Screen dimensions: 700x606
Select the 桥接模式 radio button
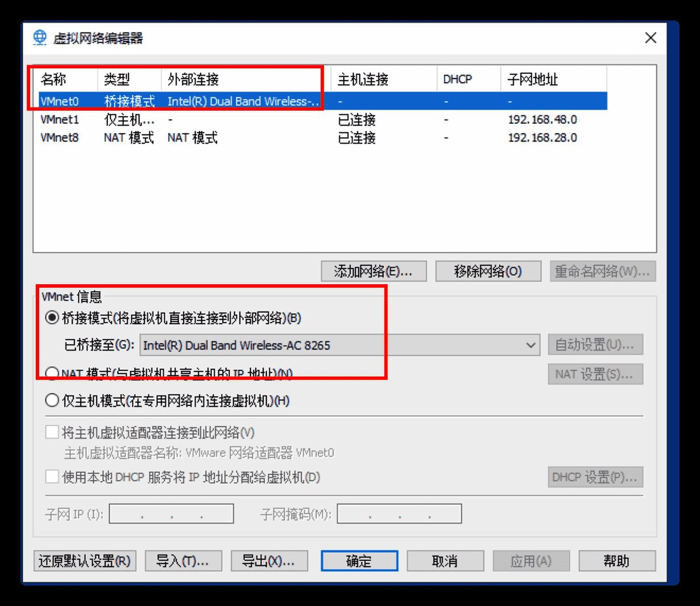click(52, 319)
